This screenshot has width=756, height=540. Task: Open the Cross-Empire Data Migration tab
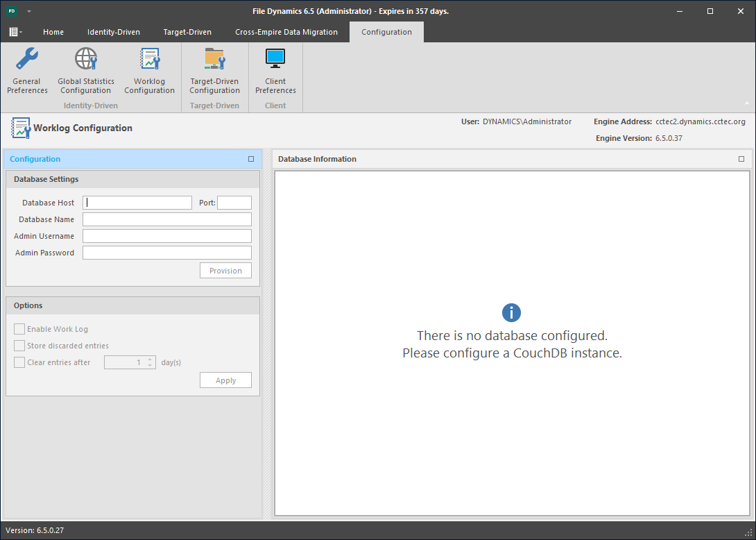pos(286,32)
